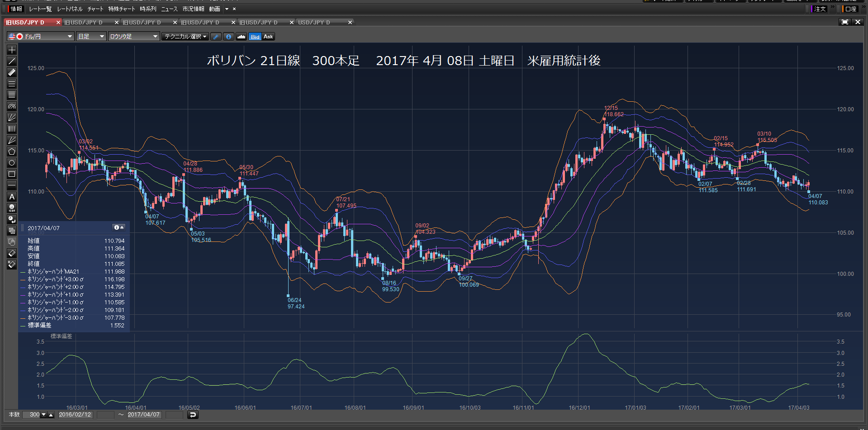Select the hand move tool
The image size is (868, 430).
coord(12,242)
